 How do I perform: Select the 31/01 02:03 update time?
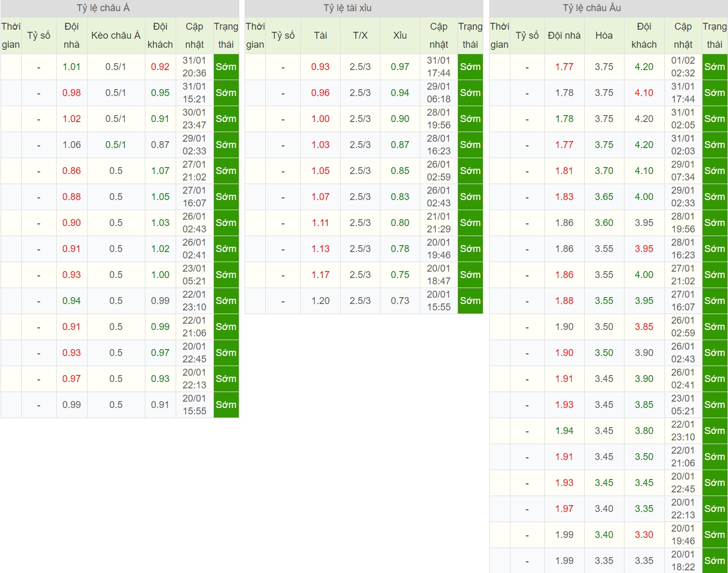point(683,145)
